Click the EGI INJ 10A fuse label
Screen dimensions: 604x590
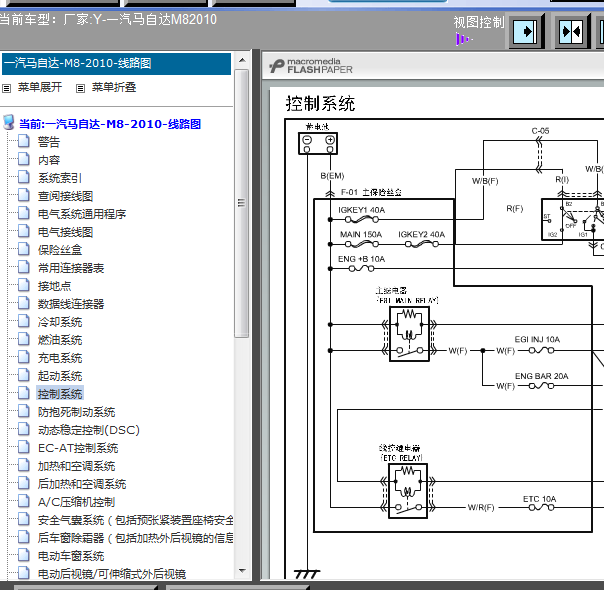pos(537,339)
